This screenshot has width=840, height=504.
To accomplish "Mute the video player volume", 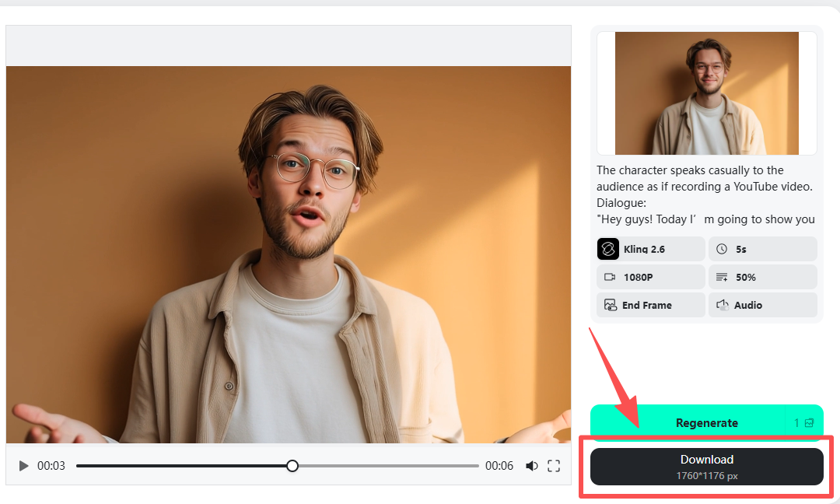I will (532, 465).
